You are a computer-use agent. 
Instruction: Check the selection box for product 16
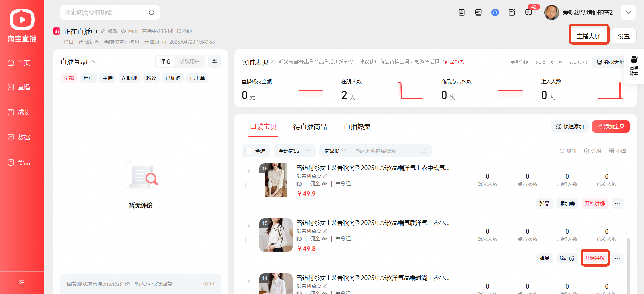point(249,185)
